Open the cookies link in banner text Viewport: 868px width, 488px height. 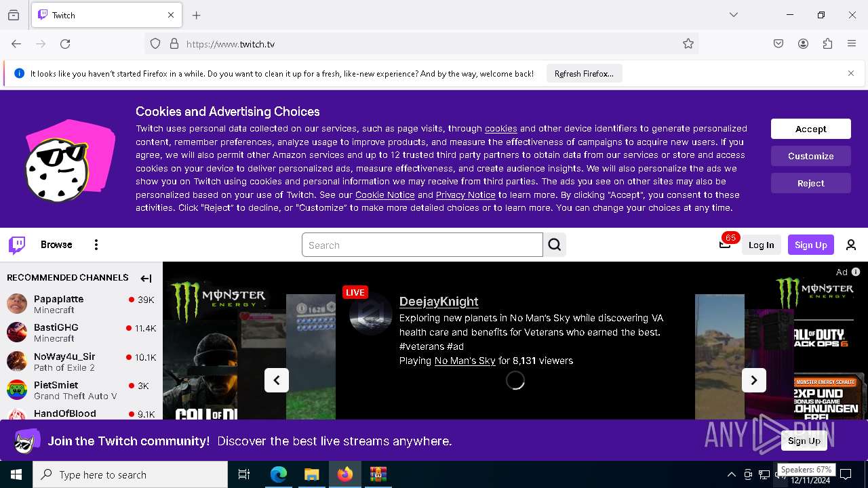pos(501,129)
